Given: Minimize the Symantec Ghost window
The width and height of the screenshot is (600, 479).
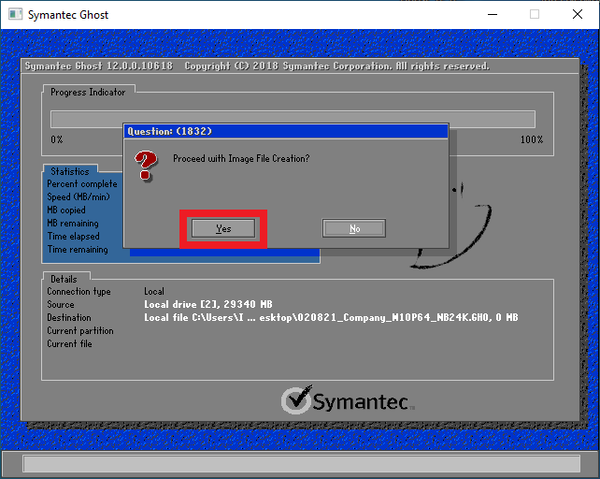Looking at the screenshot, I should (492, 15).
